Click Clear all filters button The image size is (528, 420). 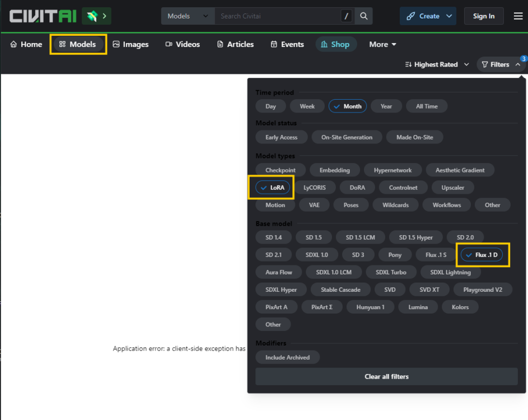point(386,376)
